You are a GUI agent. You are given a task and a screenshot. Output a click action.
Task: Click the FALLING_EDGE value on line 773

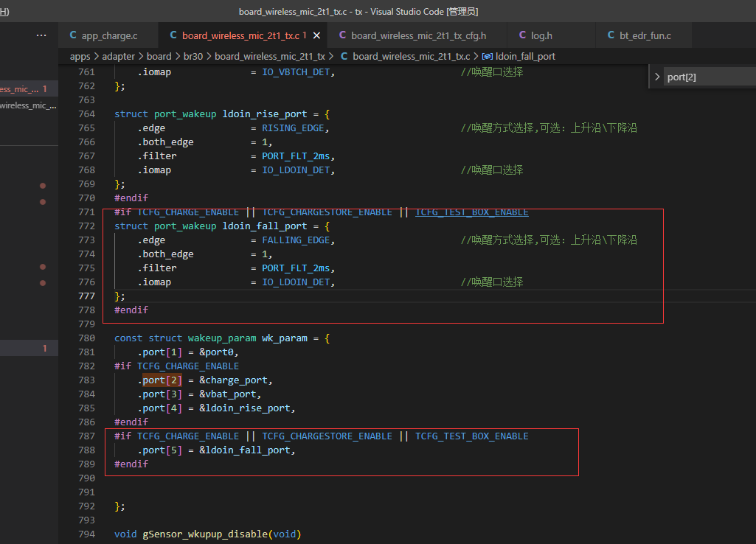(296, 240)
